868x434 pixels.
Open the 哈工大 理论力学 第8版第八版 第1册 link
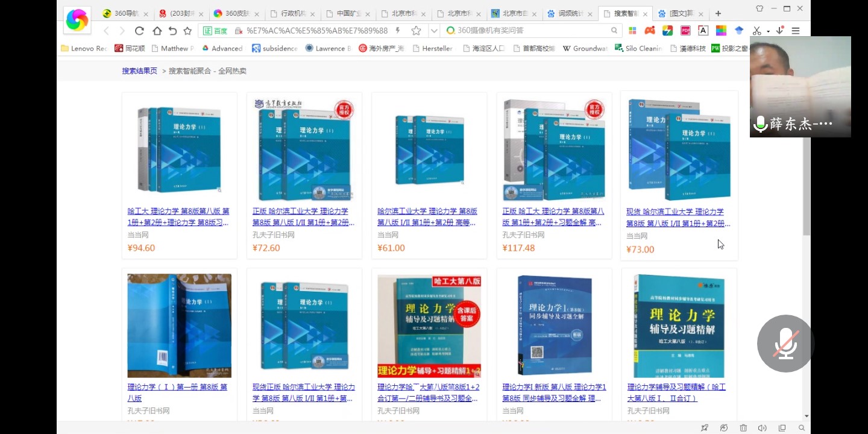[178, 217]
